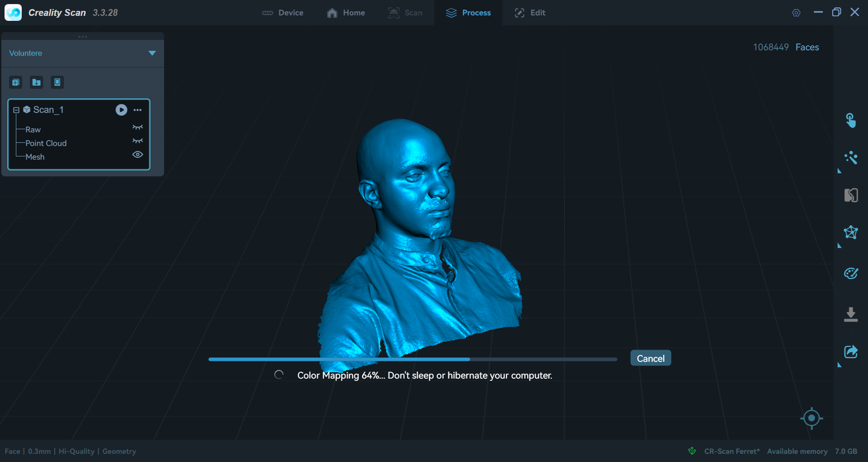Activate the one-click process hand icon

(x=851, y=121)
